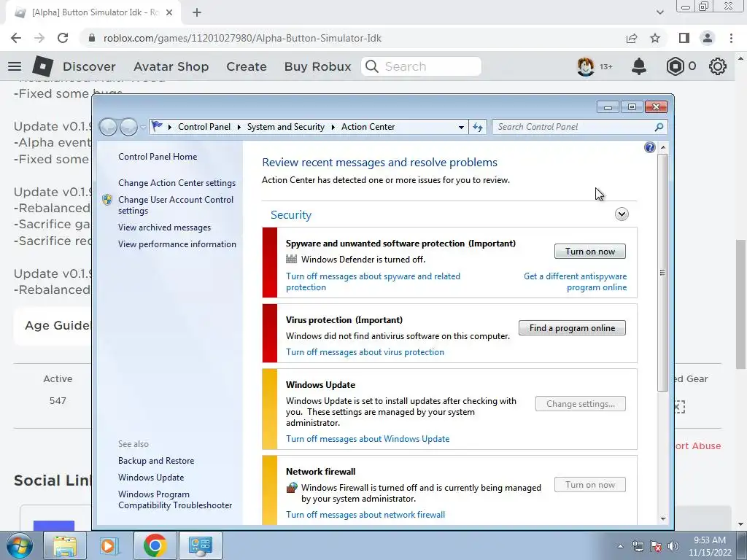This screenshot has width=747, height=560.
Task: Open Chrome three-dot menu
Action: click(x=731, y=38)
